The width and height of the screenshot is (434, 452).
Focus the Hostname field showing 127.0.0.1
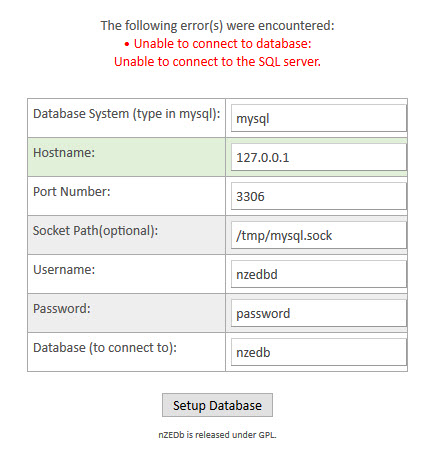(x=319, y=157)
